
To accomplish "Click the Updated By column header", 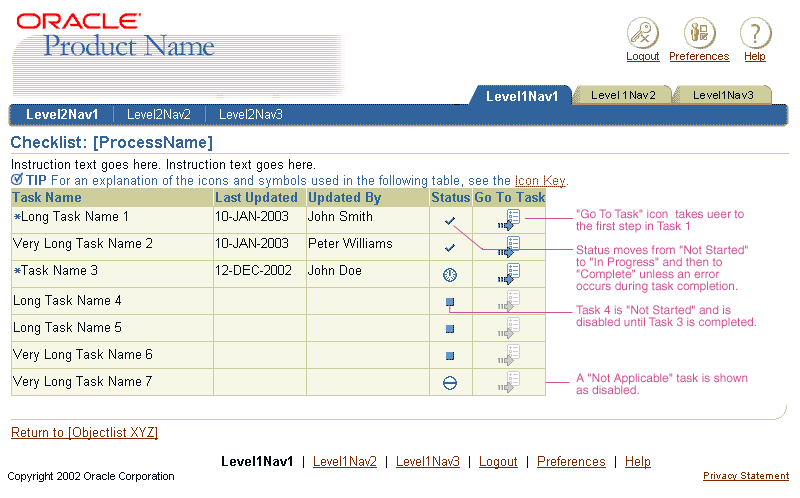I will 368,197.
